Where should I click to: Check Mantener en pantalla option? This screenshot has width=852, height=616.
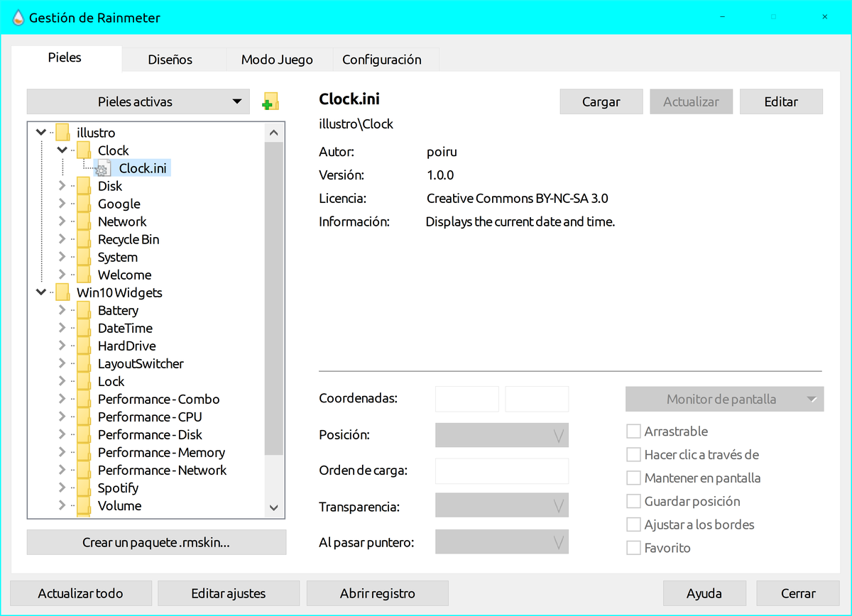[x=633, y=478]
